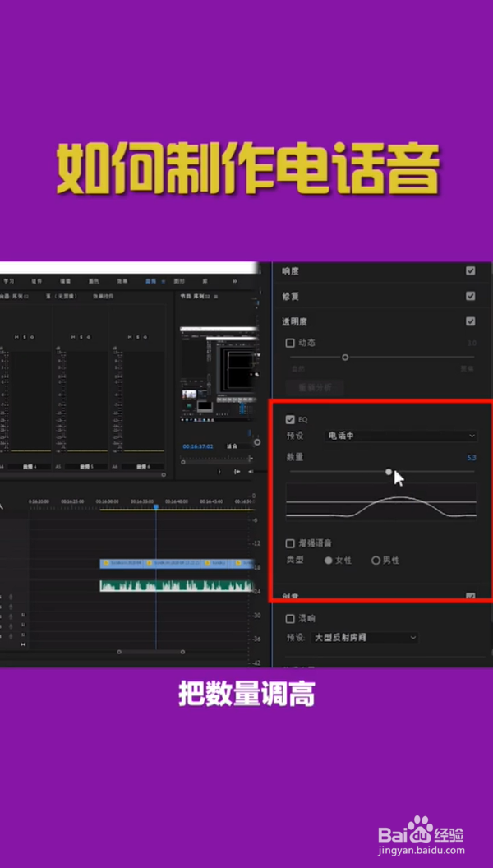Click the 动态 amount slider handle
The height and width of the screenshot is (868, 493).
click(x=345, y=357)
